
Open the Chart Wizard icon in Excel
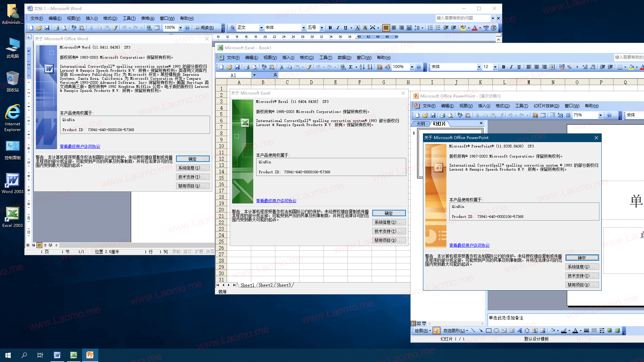[x=380, y=67]
